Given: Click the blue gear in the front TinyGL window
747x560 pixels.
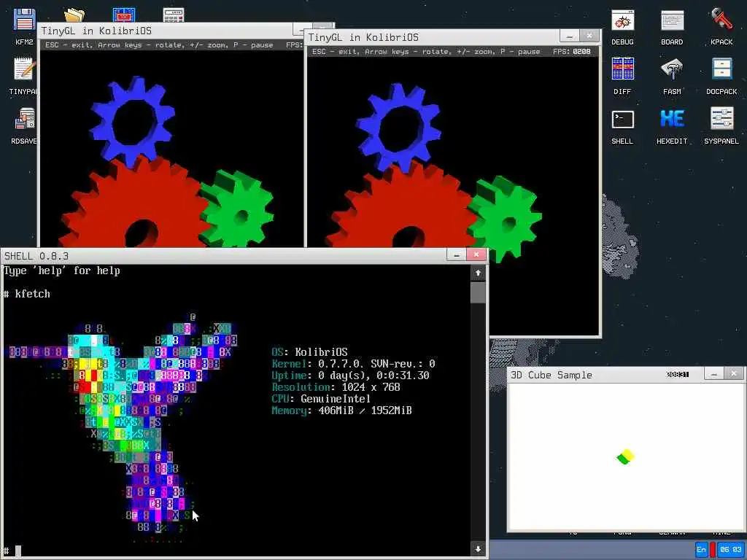Looking at the screenshot, I should (399, 128).
